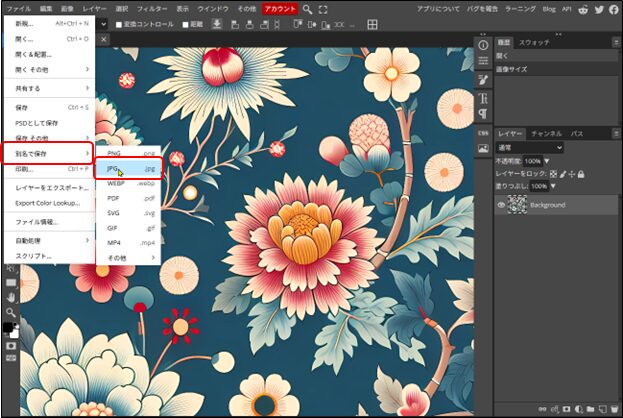Switch to the チャンネル tab
Screen dimensions: 623x418
546,134
